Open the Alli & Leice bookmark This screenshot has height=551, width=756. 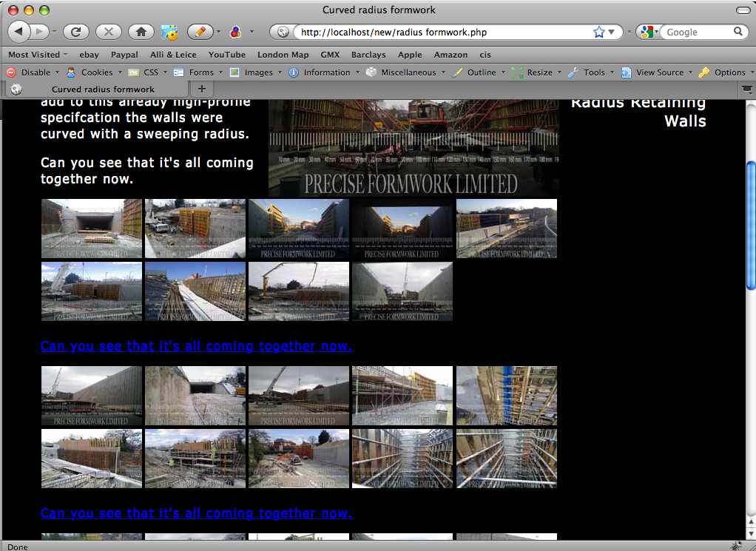pos(173,55)
